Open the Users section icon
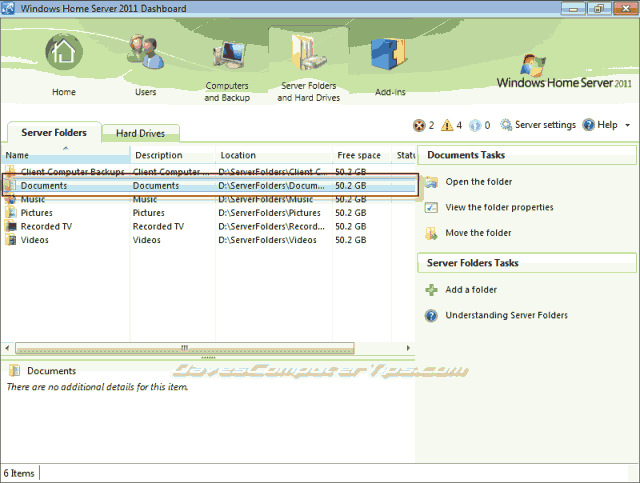Image resolution: width=640 pixels, height=483 pixels. tap(146, 52)
